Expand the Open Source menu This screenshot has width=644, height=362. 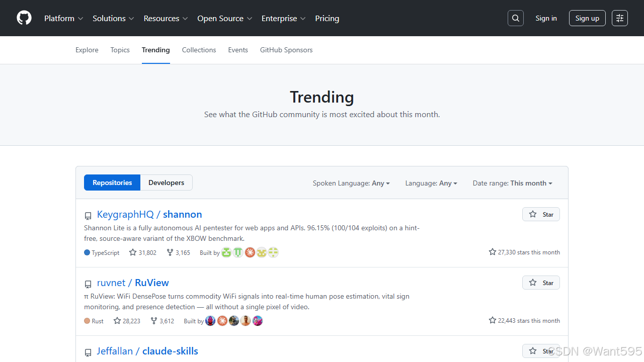225,18
